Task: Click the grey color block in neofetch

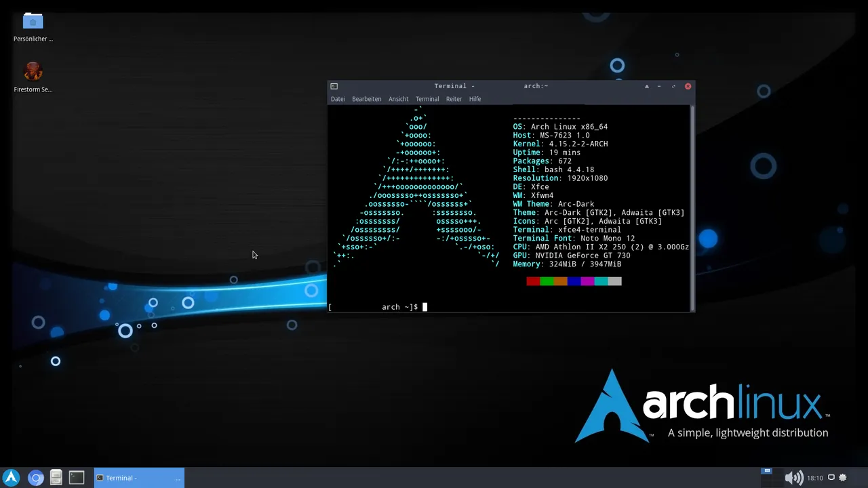Action: coord(614,281)
